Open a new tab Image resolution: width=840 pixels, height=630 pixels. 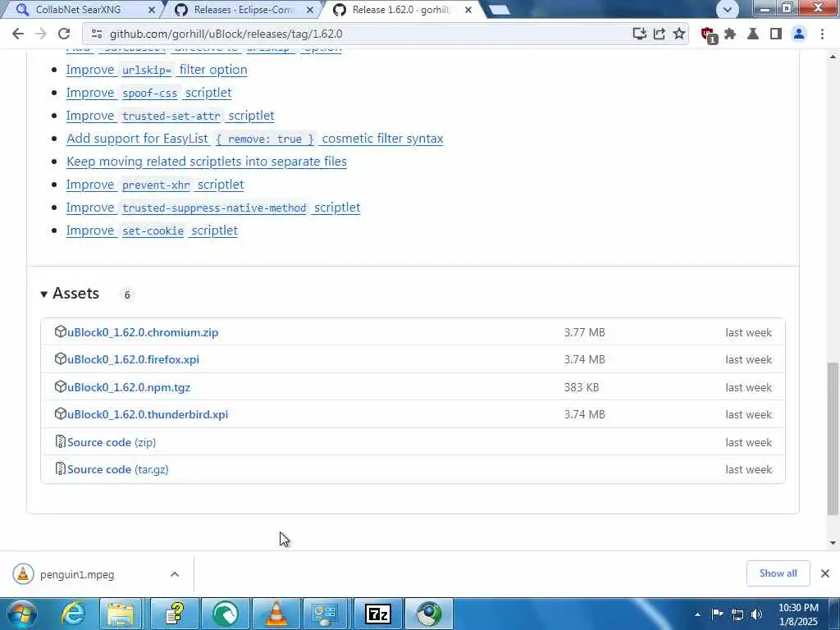pyautogui.click(x=499, y=10)
